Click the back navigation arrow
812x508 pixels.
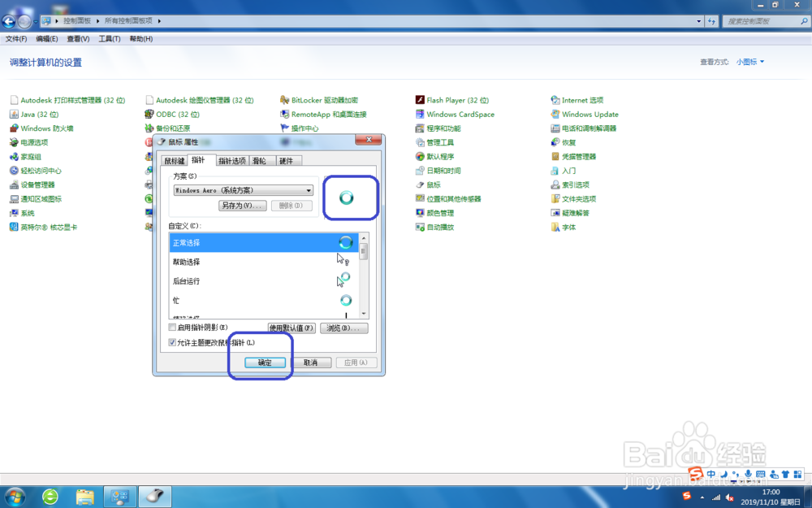click(x=9, y=21)
